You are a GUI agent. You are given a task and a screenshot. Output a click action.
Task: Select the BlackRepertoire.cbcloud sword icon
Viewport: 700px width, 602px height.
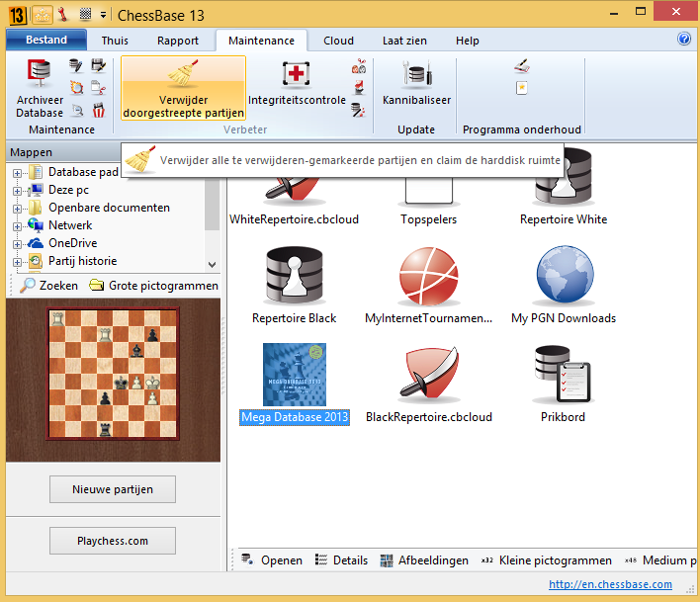[428, 373]
